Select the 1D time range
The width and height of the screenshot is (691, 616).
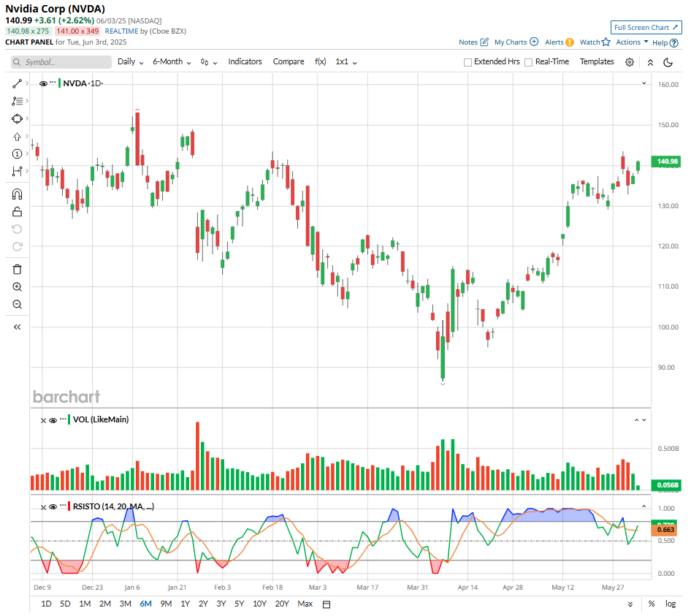coord(46,604)
